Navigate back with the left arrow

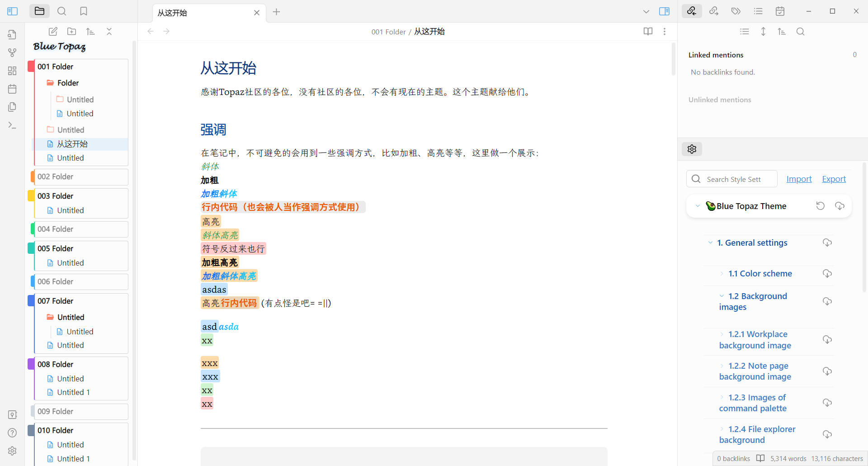coord(151,31)
